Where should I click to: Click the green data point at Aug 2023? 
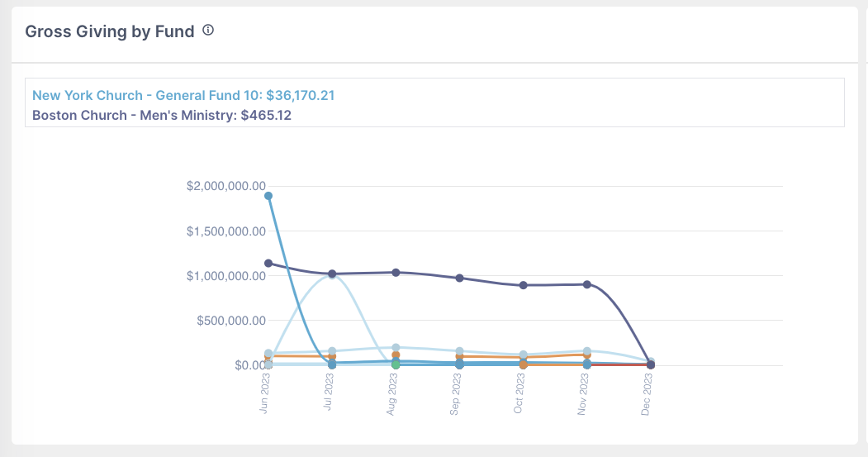pos(396,364)
